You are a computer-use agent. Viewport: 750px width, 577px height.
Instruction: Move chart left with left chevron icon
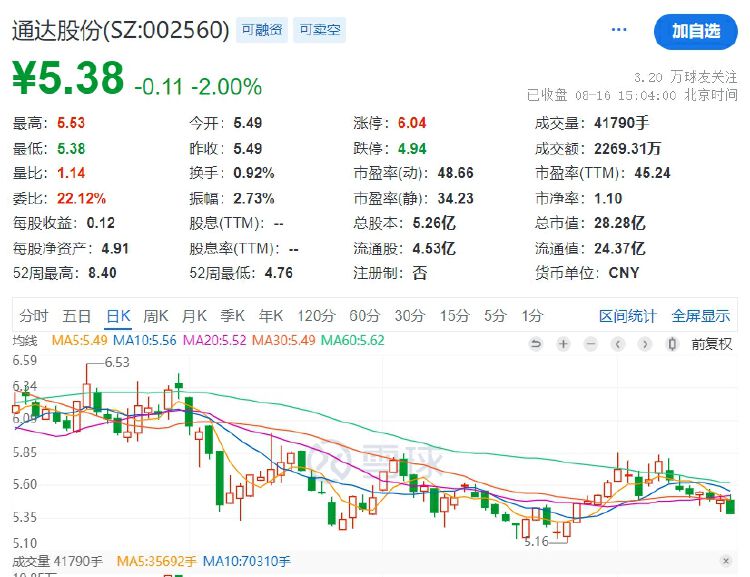(x=618, y=344)
